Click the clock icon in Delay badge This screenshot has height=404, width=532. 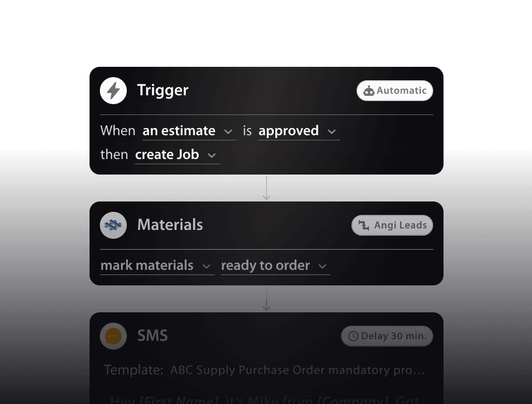point(353,336)
